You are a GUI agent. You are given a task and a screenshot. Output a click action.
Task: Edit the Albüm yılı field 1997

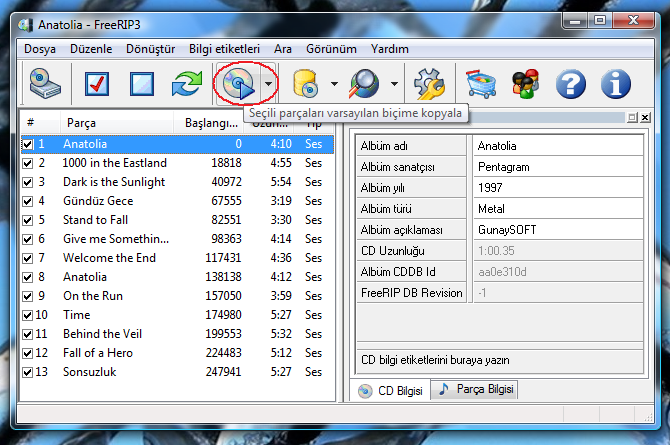(x=558, y=188)
